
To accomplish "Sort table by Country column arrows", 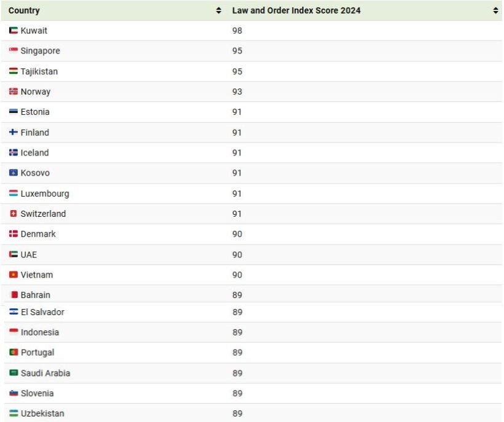I will [x=219, y=11].
